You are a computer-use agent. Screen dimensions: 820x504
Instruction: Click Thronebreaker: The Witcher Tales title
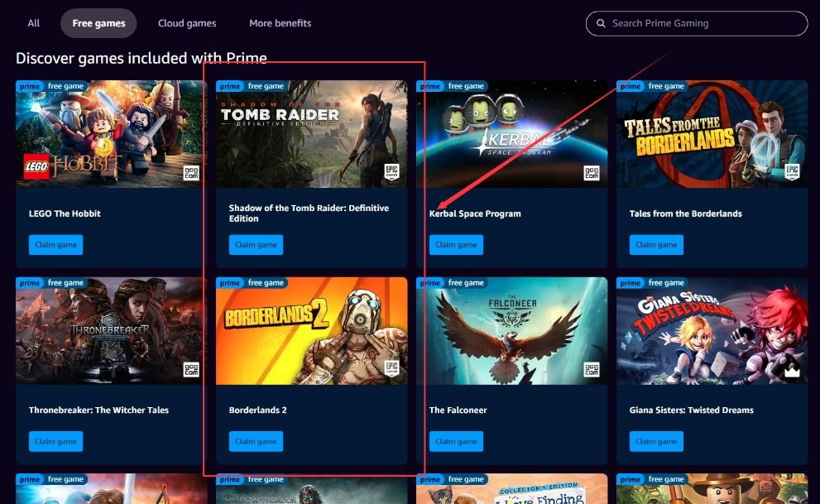coord(98,410)
